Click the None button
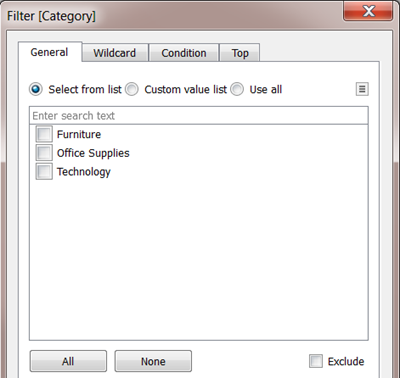 pos(153,361)
